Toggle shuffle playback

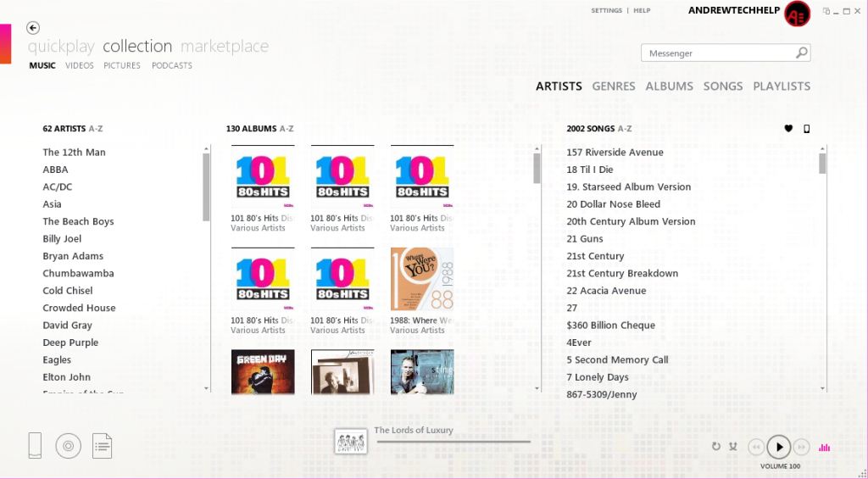[x=733, y=446]
